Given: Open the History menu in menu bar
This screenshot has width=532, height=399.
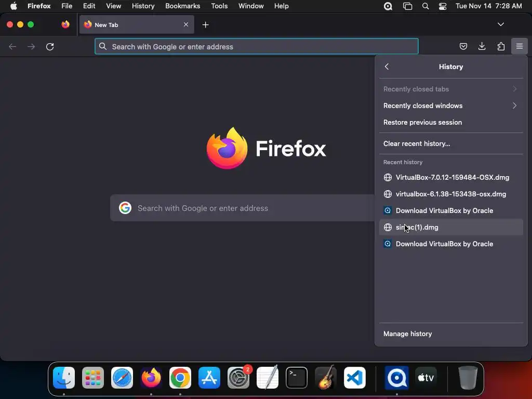Looking at the screenshot, I should 143,6.
